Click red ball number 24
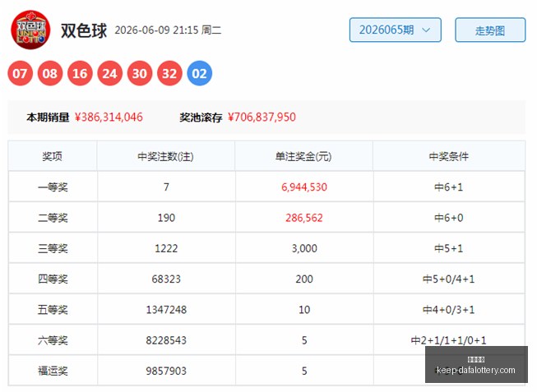 [109, 73]
